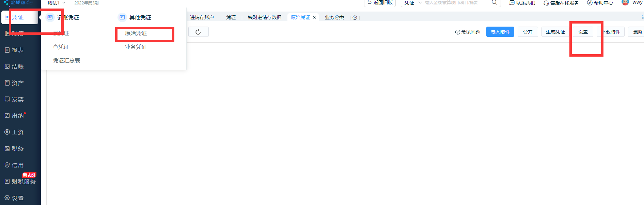Switch to the 核对进销存数据 tab

(x=265, y=17)
